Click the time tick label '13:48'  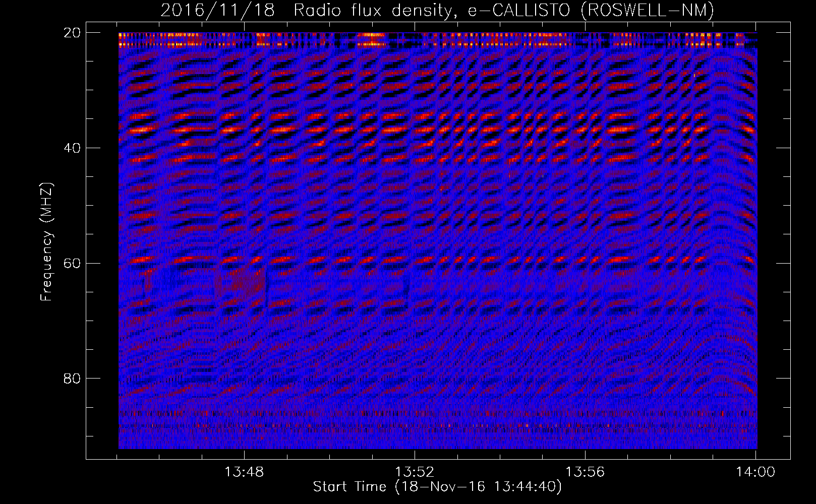click(244, 472)
